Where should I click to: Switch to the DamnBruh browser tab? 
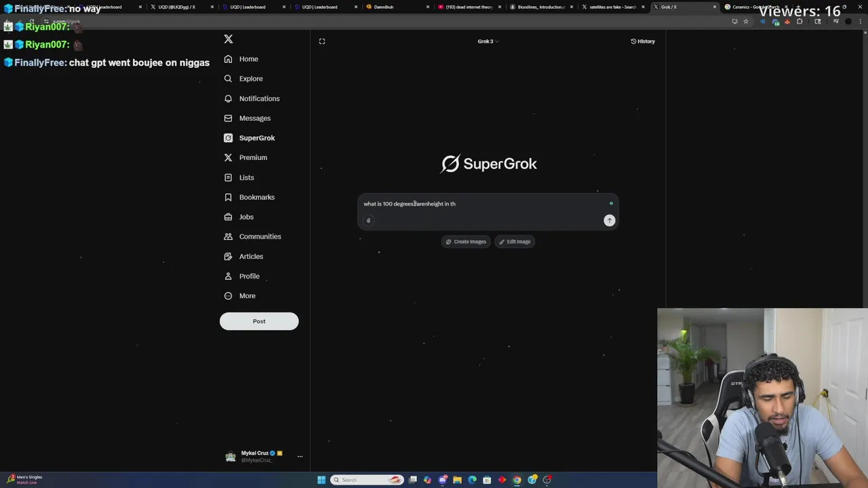coord(397,7)
